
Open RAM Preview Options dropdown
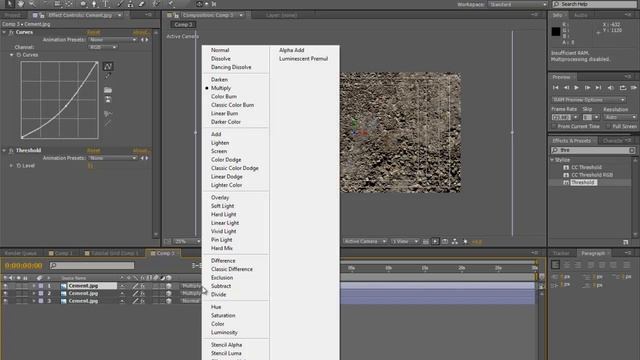pos(588,100)
